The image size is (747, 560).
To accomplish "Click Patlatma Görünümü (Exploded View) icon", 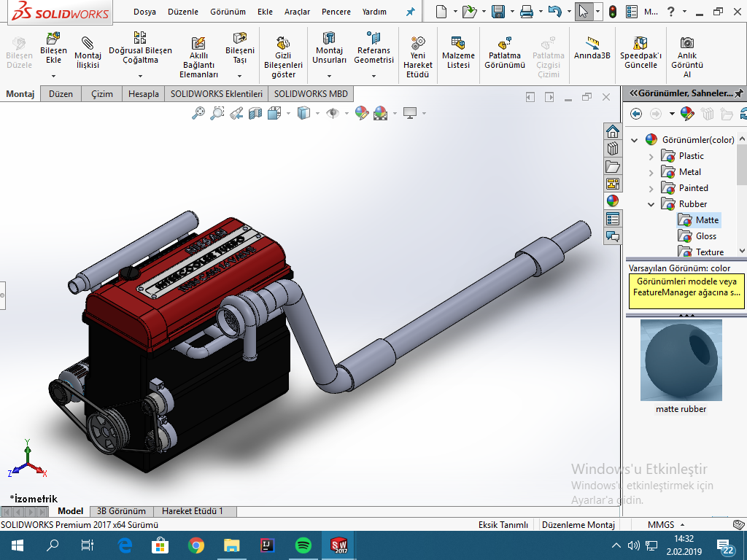I will pyautogui.click(x=505, y=43).
